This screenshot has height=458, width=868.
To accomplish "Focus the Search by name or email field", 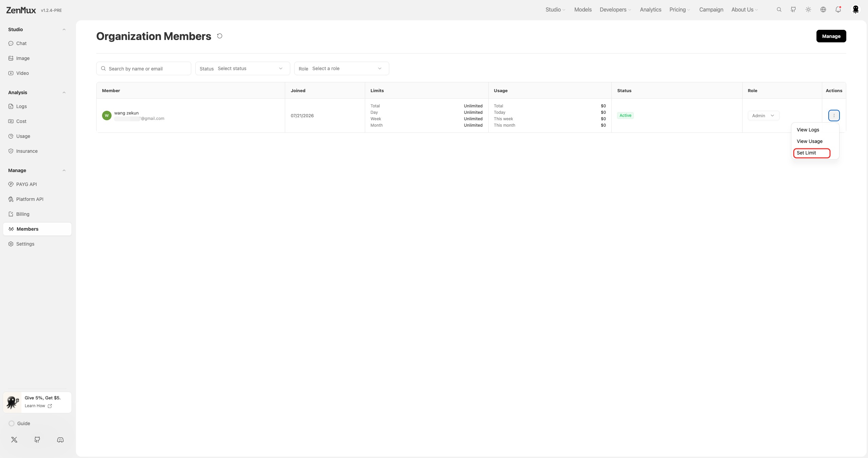I will (144, 68).
